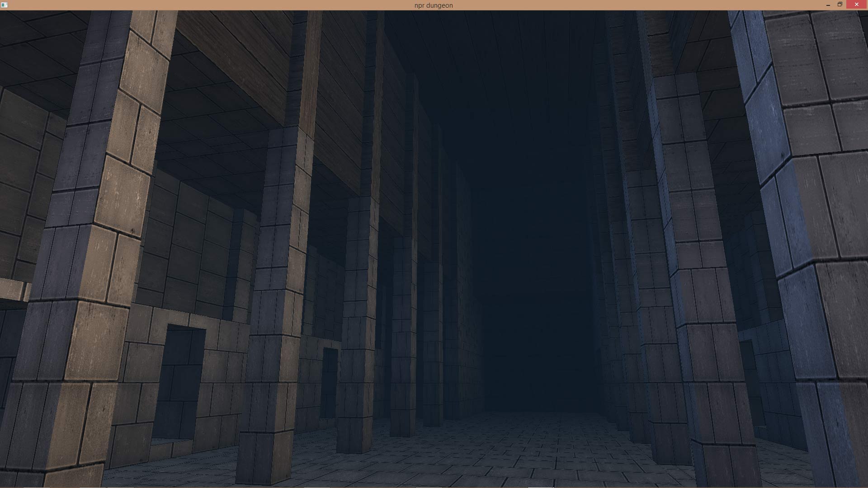Click the app icon in title bar
The height and width of the screenshot is (488, 868).
(4, 5)
